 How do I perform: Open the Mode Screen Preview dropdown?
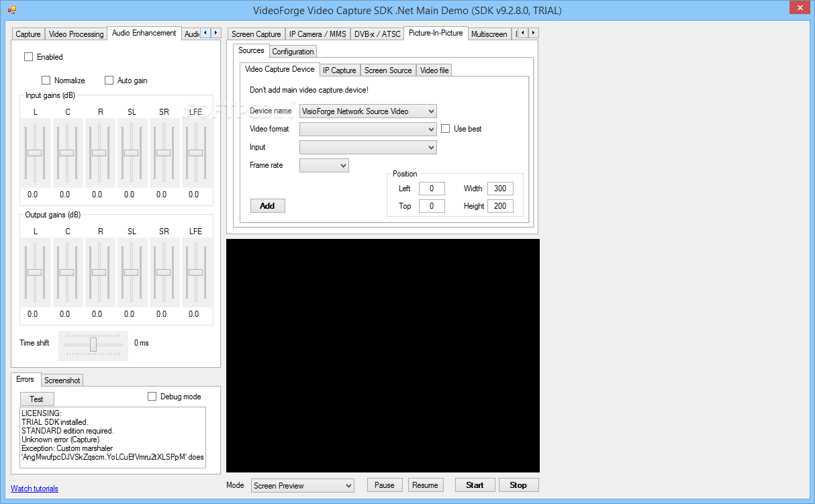tap(303, 485)
